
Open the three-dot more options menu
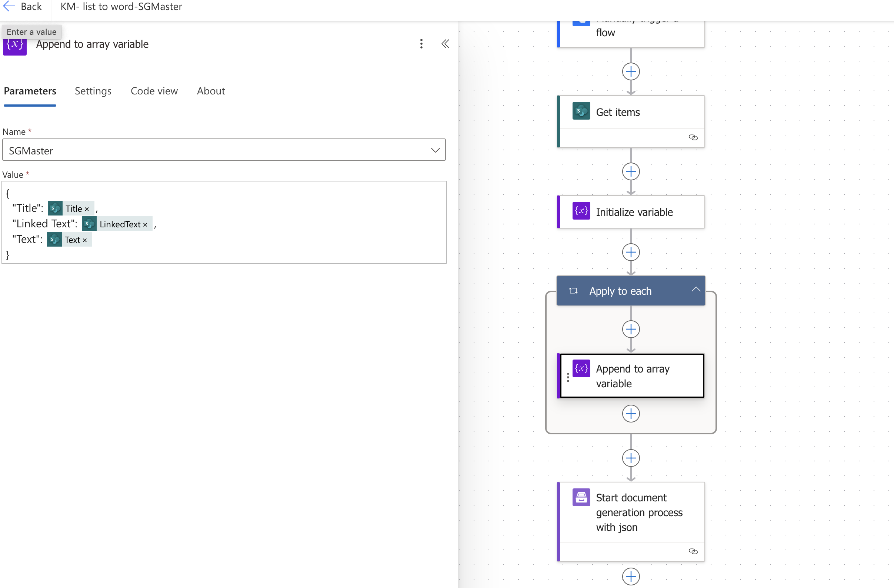[421, 44]
